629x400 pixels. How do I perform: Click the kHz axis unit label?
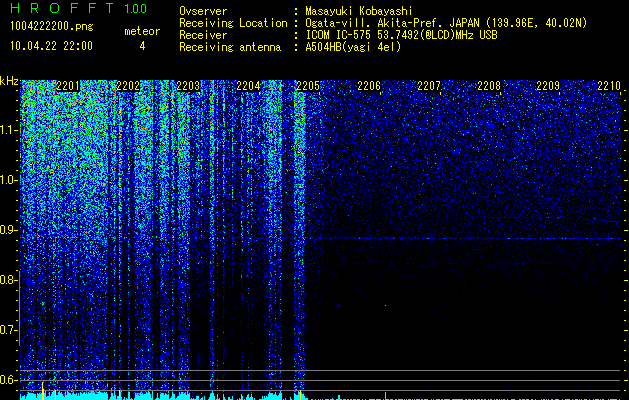(x=9, y=81)
